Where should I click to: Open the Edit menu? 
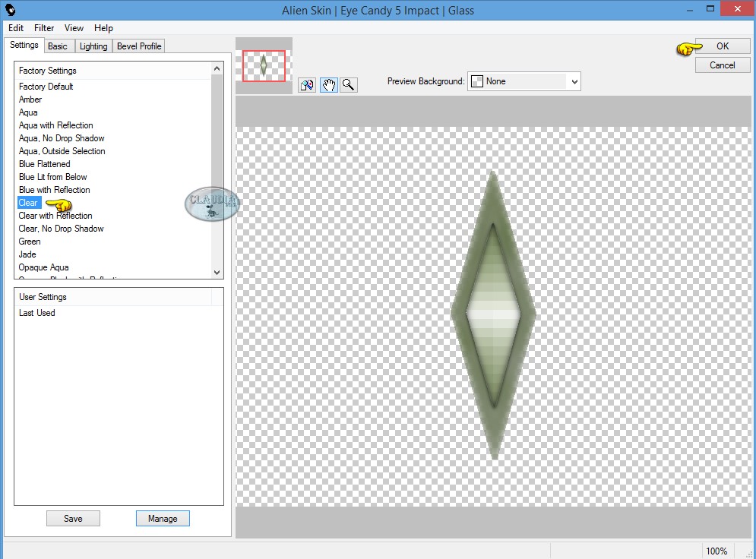[16, 28]
